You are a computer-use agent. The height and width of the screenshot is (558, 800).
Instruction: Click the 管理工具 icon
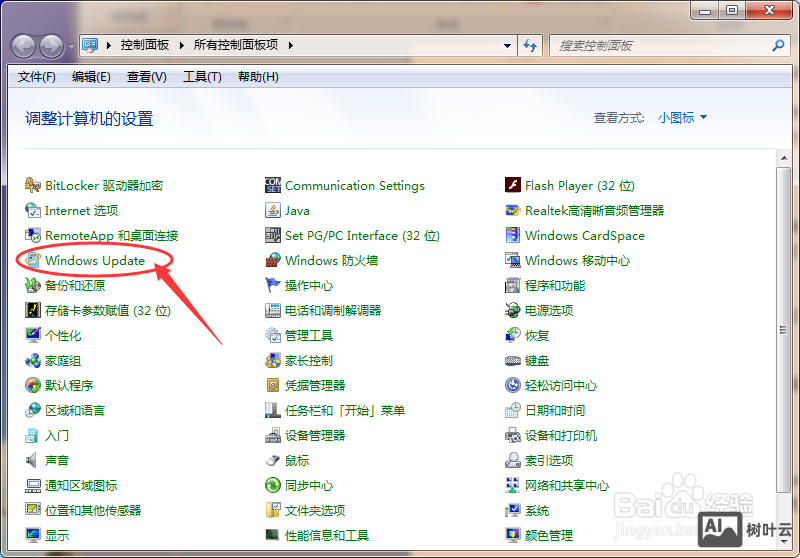tap(273, 335)
